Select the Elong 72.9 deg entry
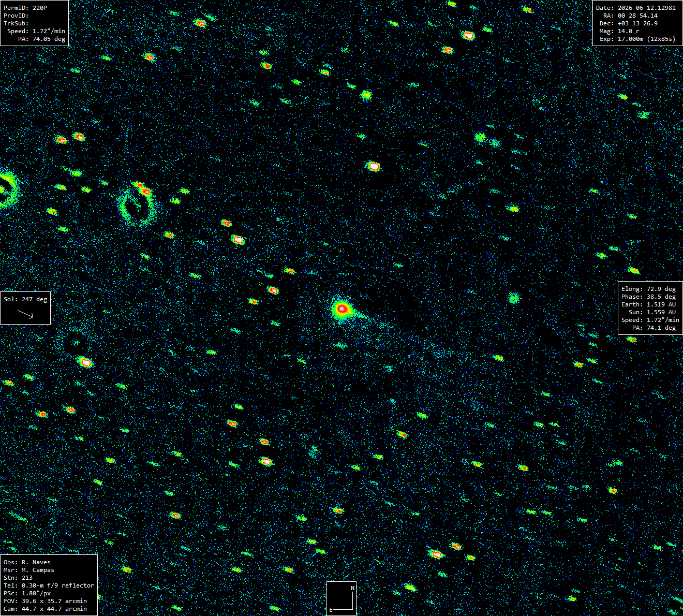The height and width of the screenshot is (616, 683). 649,289
